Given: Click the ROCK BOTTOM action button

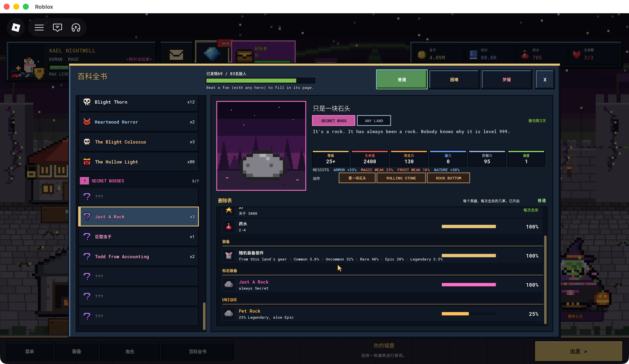Looking at the screenshot, I should (448, 178).
